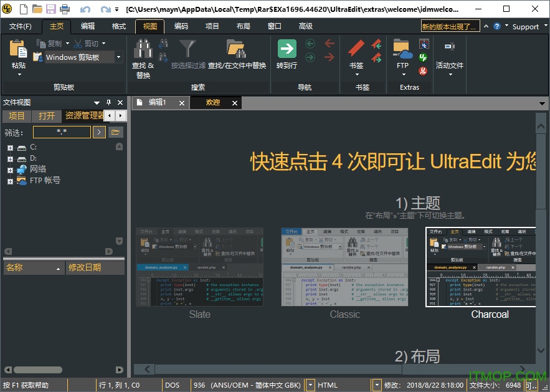
Task: Switch to the Format (格式) ribbon tab
Action: click(x=118, y=26)
